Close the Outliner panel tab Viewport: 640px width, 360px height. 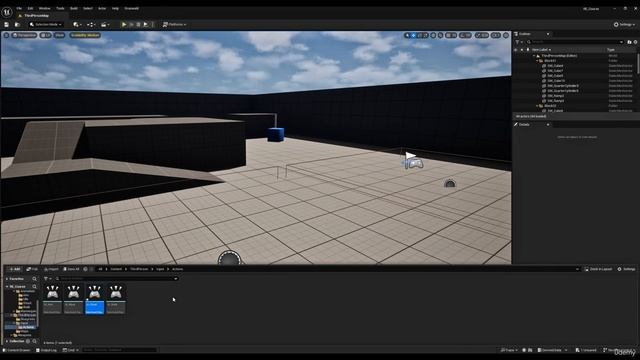pyautogui.click(x=548, y=34)
